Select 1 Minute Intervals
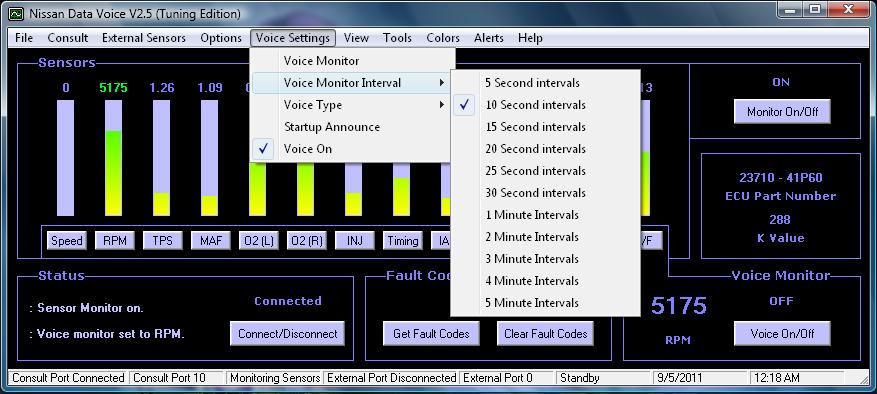 click(x=545, y=215)
